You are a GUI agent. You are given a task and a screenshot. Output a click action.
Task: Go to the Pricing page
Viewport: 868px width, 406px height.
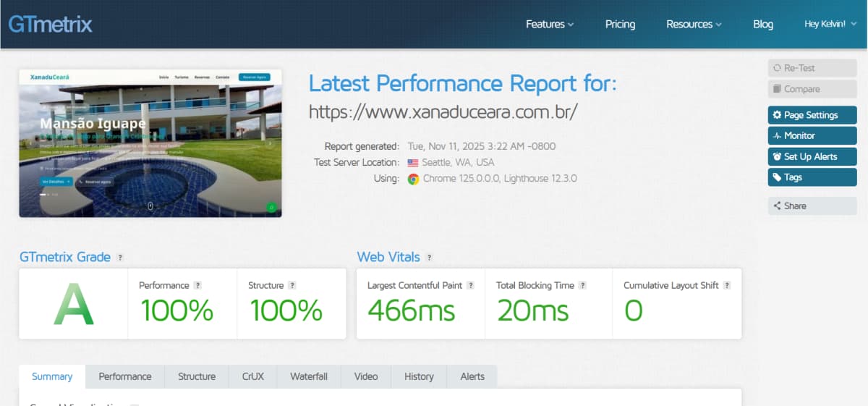pos(620,24)
